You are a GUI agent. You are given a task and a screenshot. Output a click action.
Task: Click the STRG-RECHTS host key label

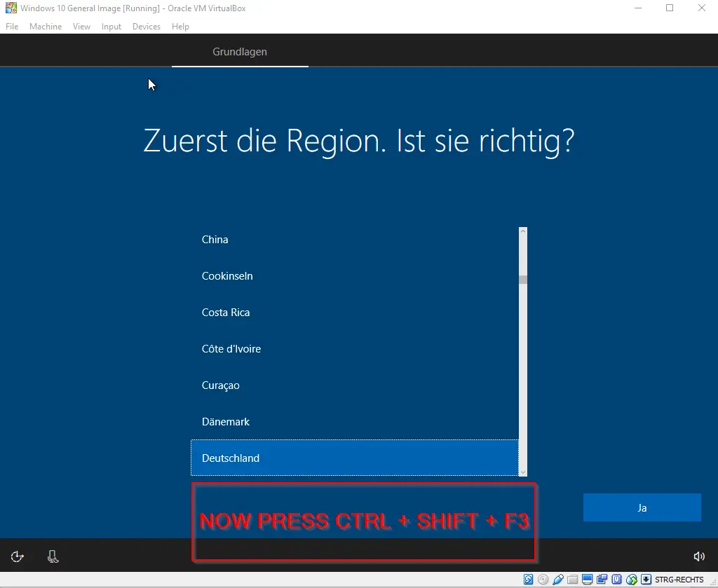(x=679, y=580)
